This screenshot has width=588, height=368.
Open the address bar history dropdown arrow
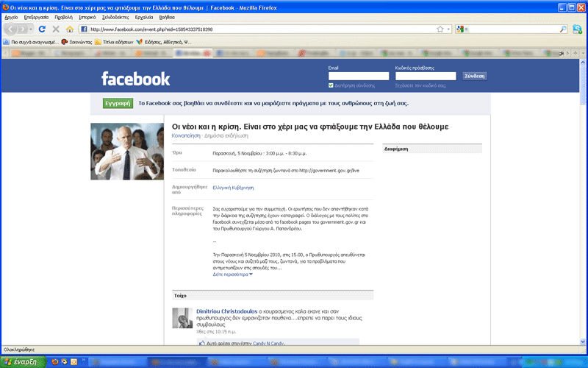point(448,29)
